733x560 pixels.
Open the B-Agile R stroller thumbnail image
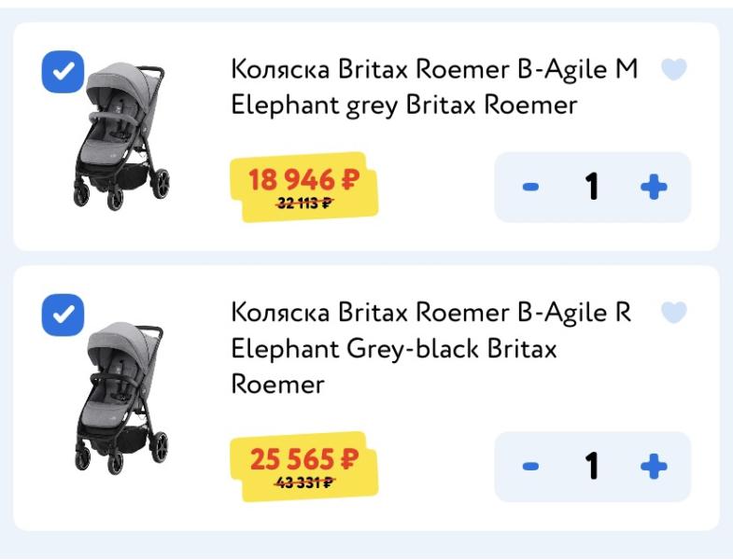pos(121,397)
